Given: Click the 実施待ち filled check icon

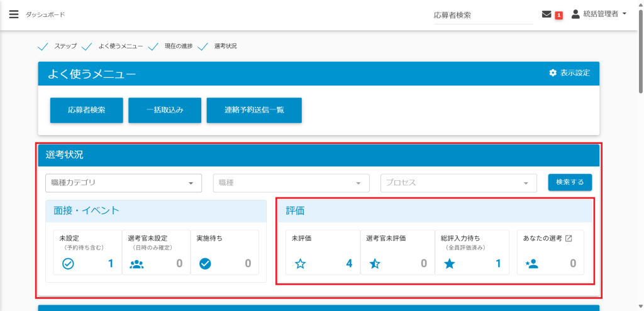Looking at the screenshot, I should point(204,264).
